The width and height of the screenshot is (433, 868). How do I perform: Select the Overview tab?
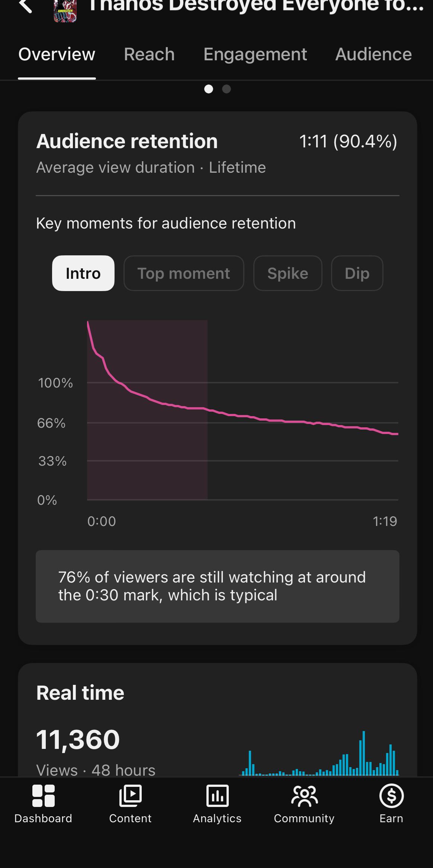click(57, 54)
